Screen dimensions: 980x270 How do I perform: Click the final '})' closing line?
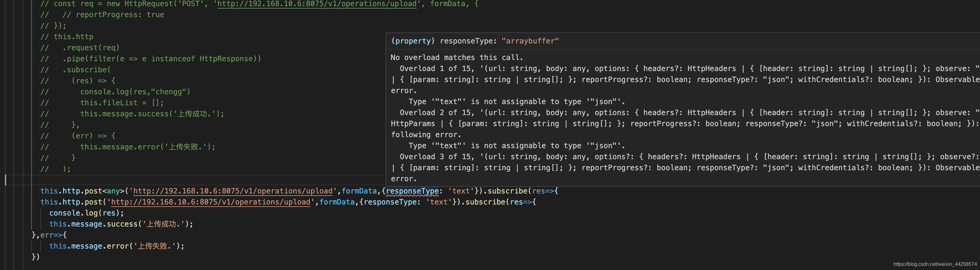(x=36, y=257)
